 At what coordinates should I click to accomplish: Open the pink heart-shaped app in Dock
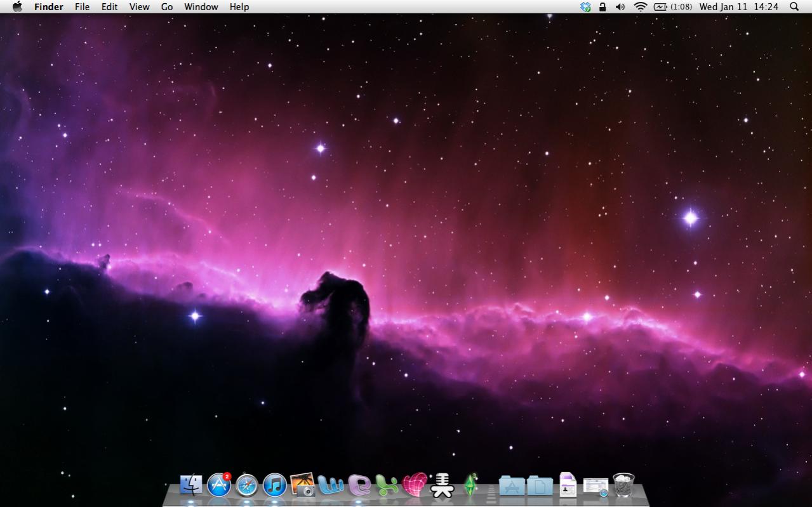414,485
